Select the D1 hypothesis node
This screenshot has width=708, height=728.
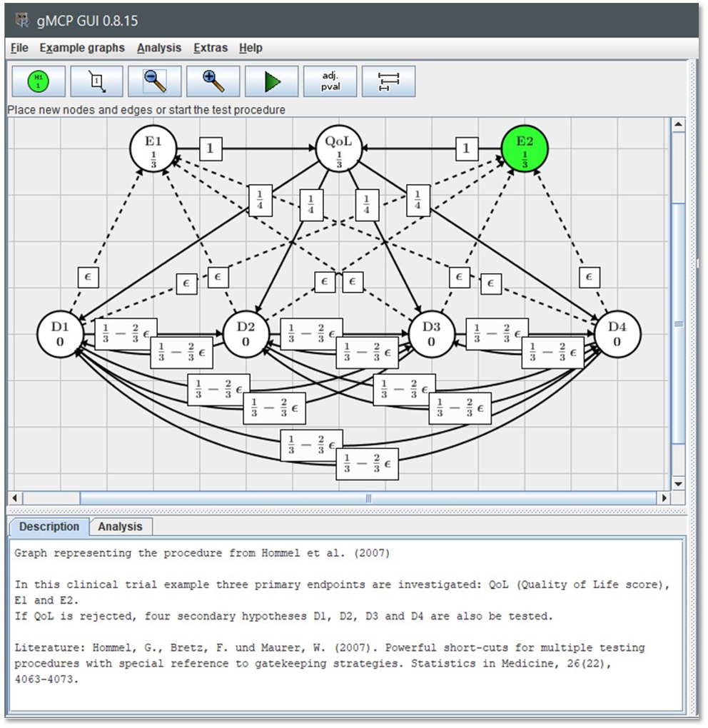click(x=61, y=334)
